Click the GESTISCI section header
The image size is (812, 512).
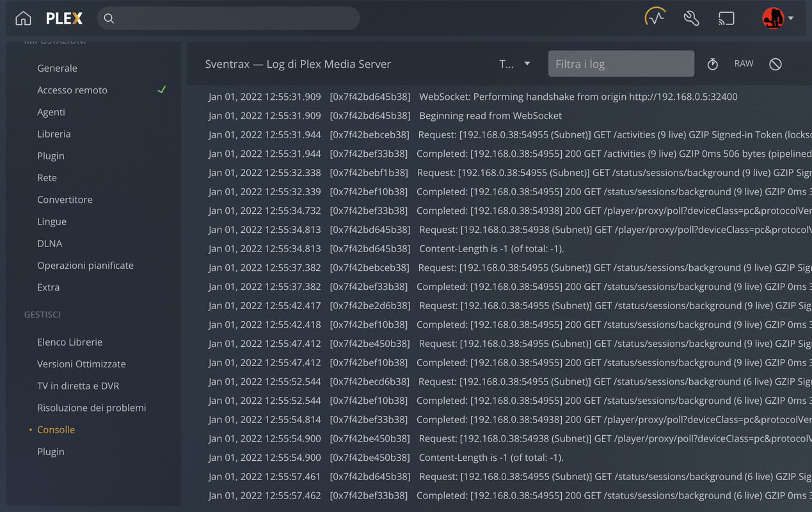[42, 315]
